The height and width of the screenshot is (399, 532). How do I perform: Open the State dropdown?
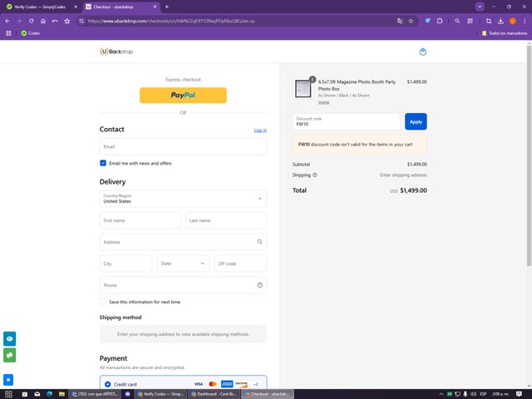pyautogui.click(x=183, y=264)
